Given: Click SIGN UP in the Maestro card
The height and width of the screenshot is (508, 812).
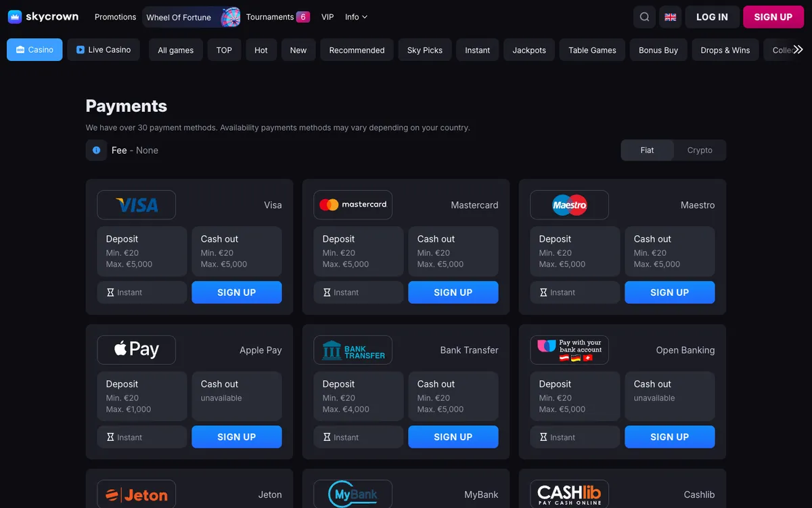Looking at the screenshot, I should tap(670, 293).
